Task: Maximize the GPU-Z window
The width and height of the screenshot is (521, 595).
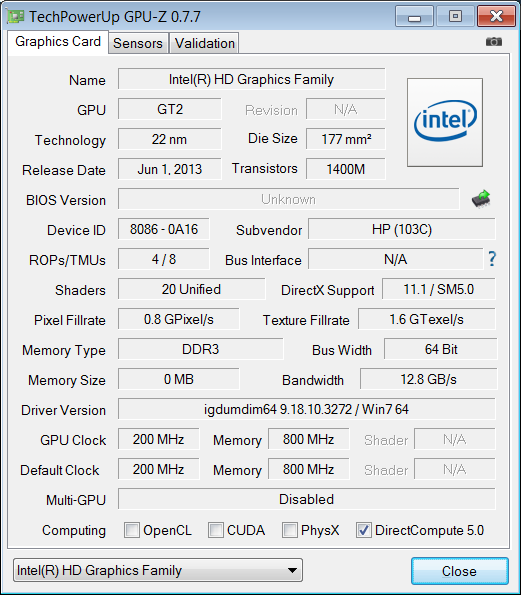Action: pos(455,16)
